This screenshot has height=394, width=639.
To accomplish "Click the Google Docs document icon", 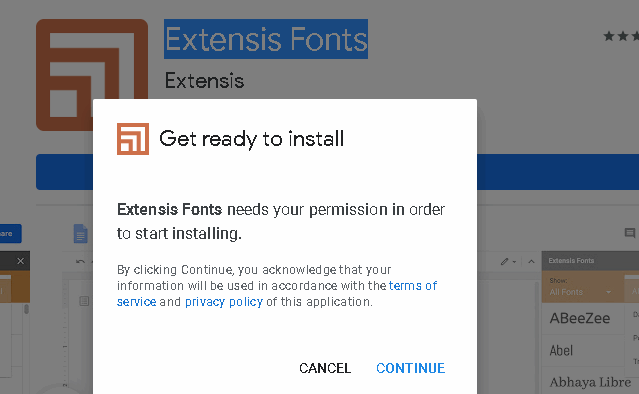I will point(80,233).
